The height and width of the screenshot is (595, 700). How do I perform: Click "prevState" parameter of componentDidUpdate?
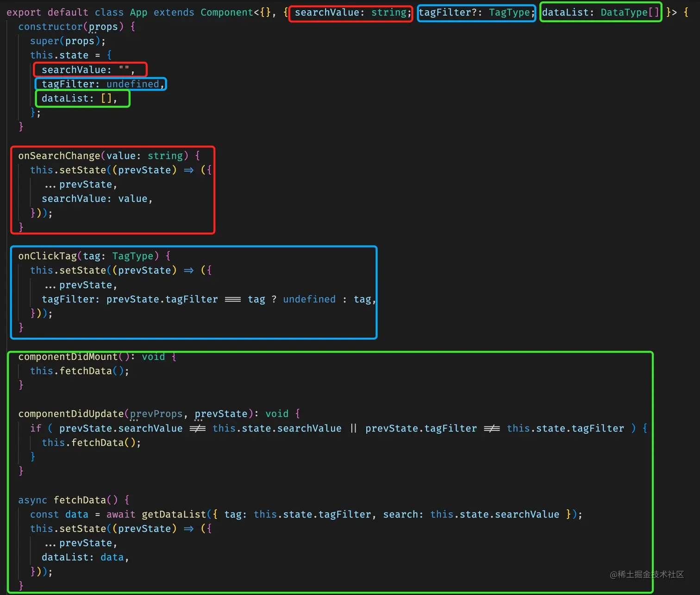pos(221,414)
